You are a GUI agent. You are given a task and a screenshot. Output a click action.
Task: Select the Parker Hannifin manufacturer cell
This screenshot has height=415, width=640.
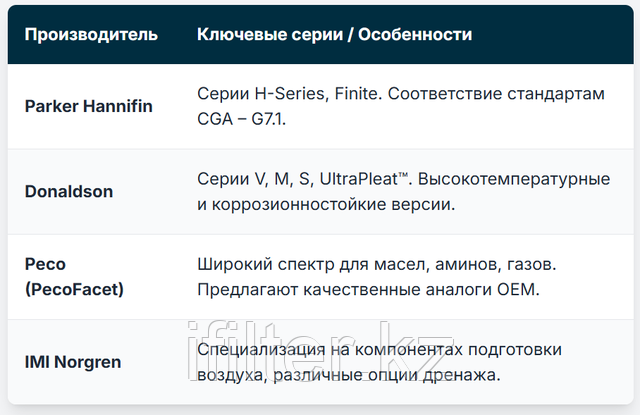pyautogui.click(x=89, y=106)
